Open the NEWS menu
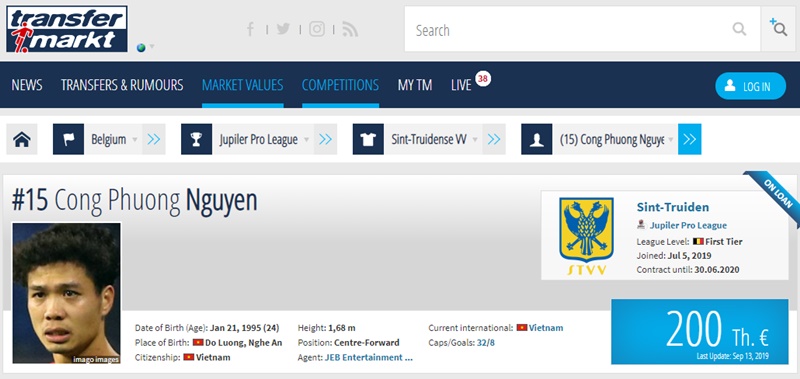800x379 pixels. tap(27, 85)
